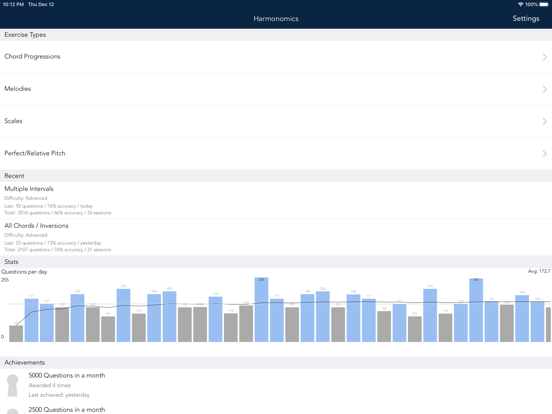Click the Avg: 172.7 label above the chart

[539, 271]
